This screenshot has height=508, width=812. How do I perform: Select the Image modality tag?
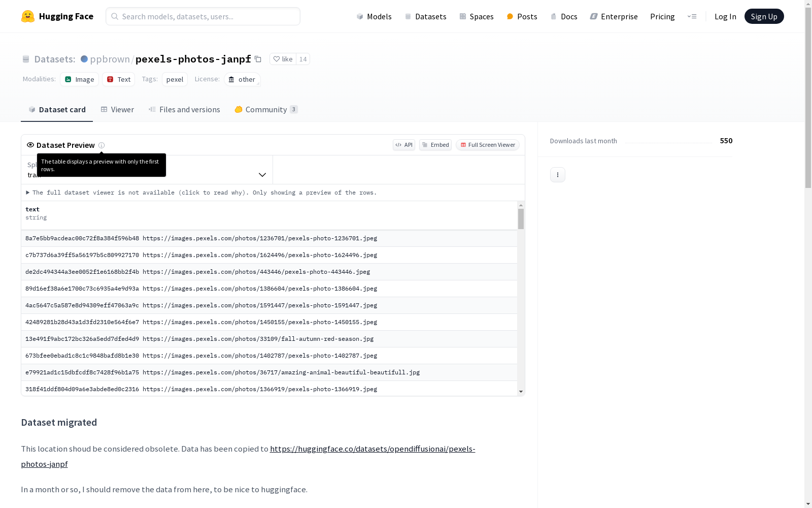pyautogui.click(x=79, y=79)
